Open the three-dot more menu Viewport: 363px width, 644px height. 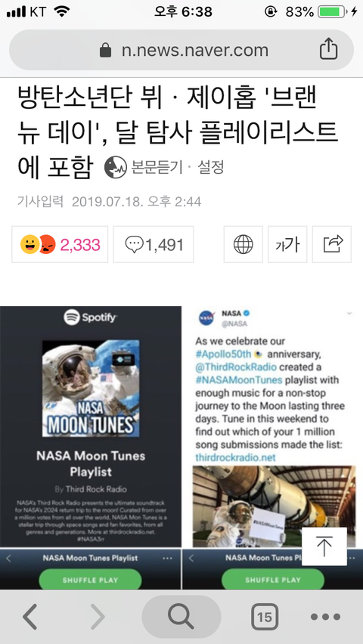pyautogui.click(x=326, y=617)
